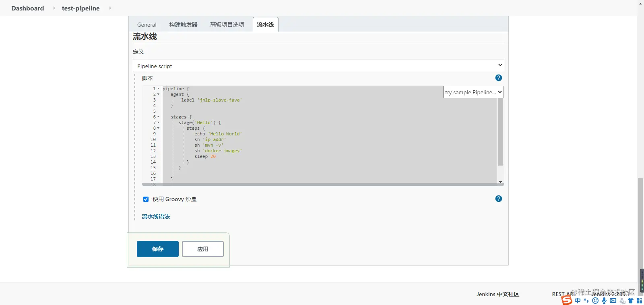644x305 pixels.
Task: Uncheck 使用 Groovy 沙盒 checkbox
Action: 146,199
